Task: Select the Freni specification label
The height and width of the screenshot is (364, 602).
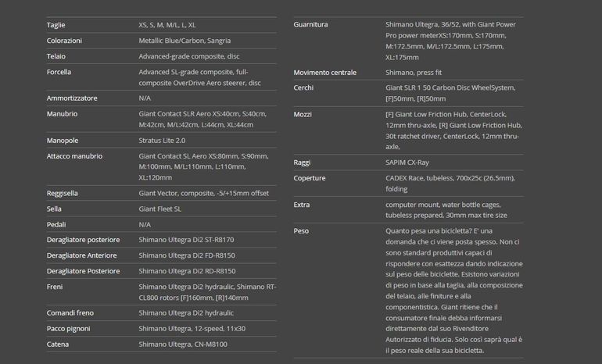Action: pos(55,287)
